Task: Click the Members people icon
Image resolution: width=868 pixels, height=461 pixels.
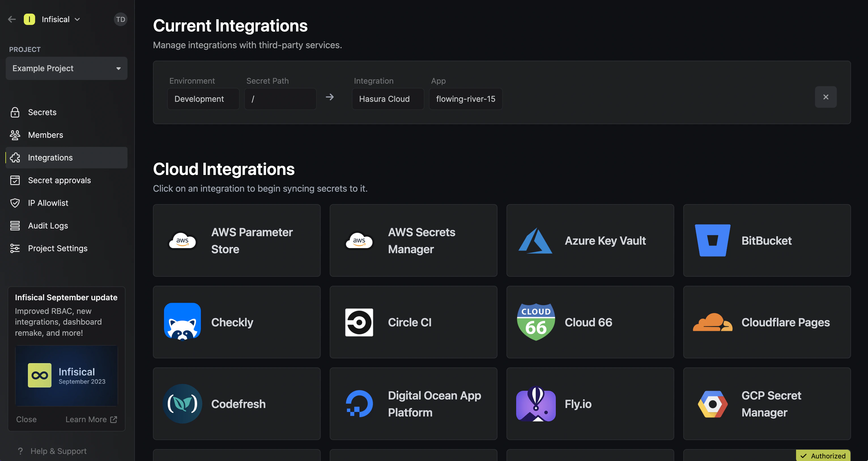Action: 15,135
